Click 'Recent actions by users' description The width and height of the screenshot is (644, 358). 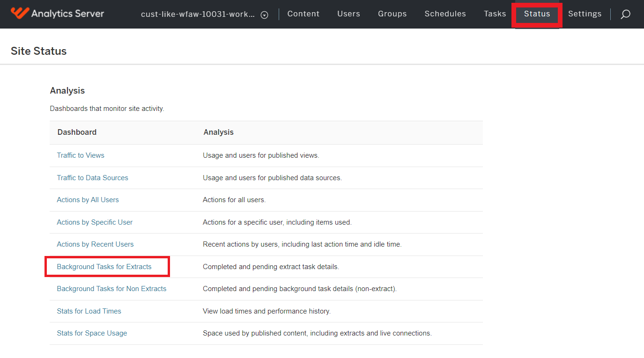point(302,244)
